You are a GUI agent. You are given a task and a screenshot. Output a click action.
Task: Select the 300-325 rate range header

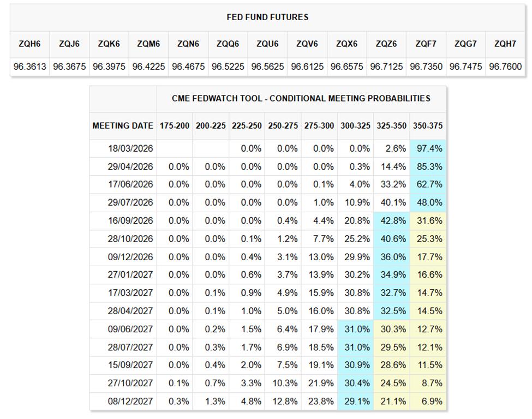tap(356, 125)
